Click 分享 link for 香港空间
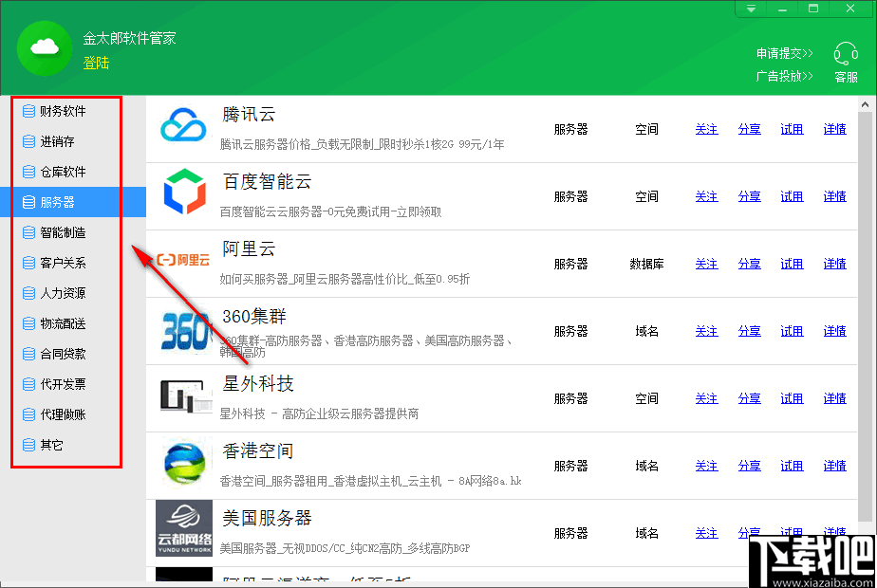The image size is (877, 588). point(749,466)
